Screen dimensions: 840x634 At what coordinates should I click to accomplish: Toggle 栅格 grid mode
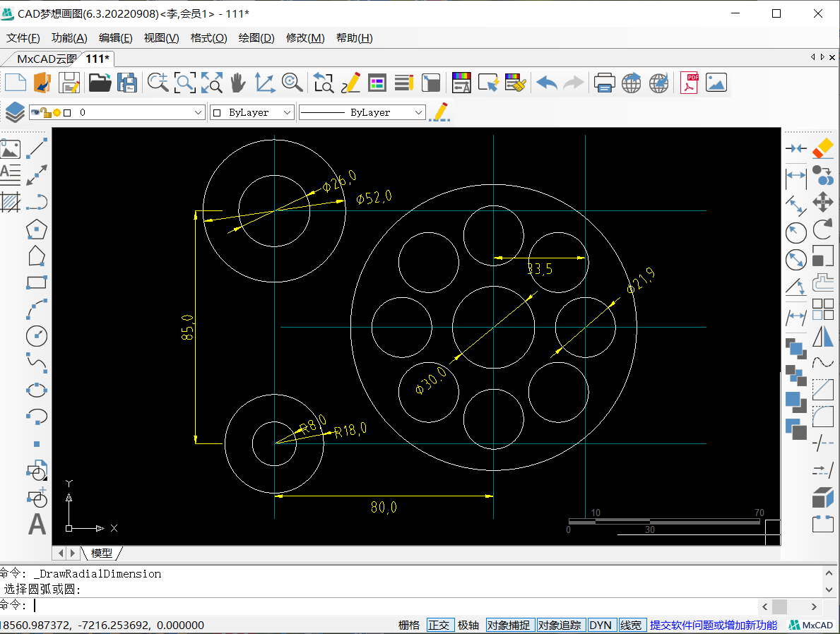tap(409, 625)
